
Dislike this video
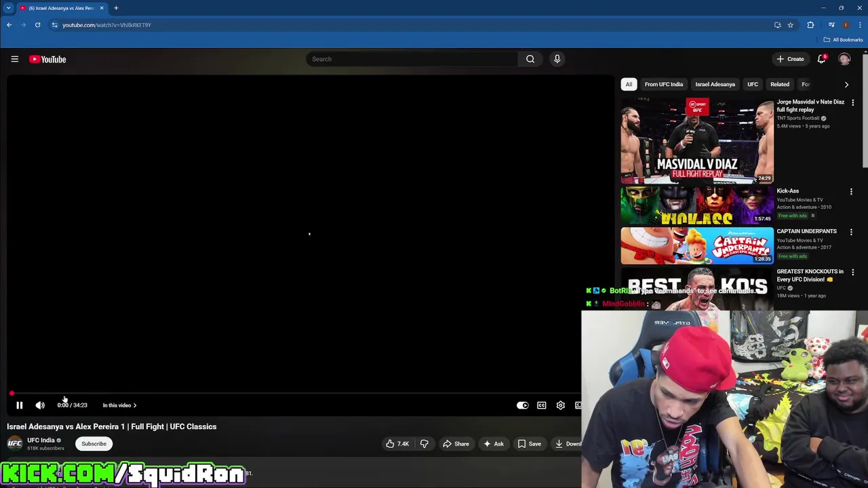click(425, 444)
